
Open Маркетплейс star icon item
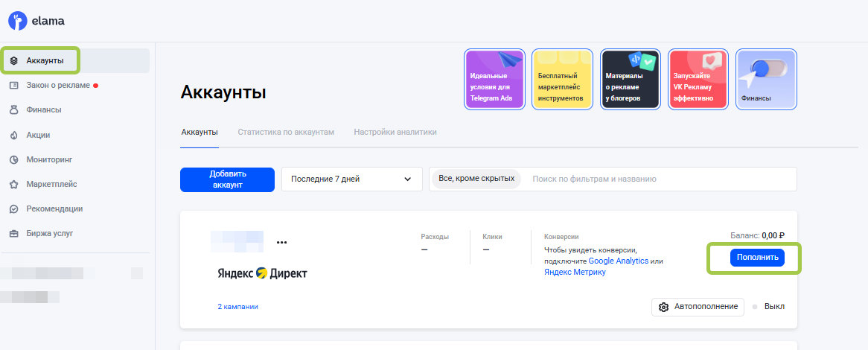coord(51,184)
